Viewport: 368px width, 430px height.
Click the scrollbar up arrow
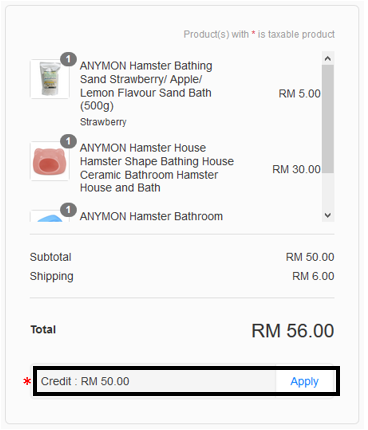tap(328, 59)
